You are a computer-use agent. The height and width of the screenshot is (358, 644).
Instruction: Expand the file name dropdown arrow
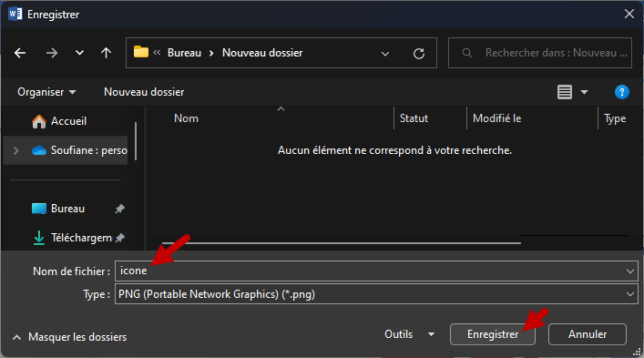[x=630, y=271]
